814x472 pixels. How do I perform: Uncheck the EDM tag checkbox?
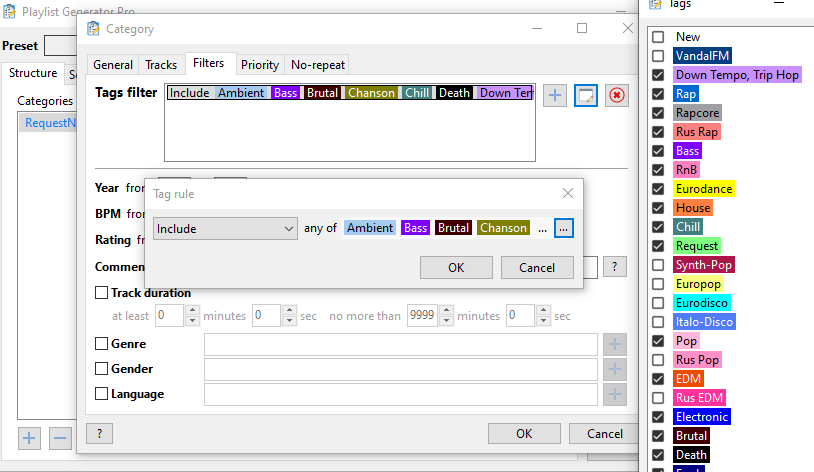pyautogui.click(x=658, y=379)
